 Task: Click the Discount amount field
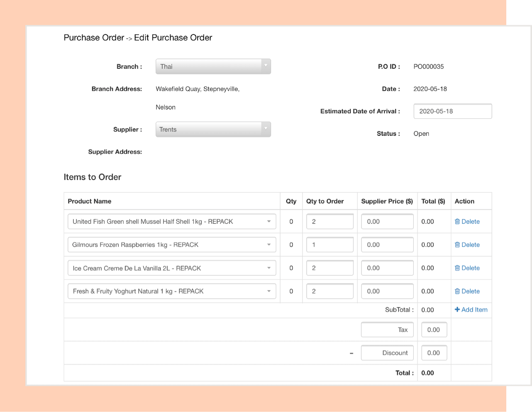(x=434, y=353)
